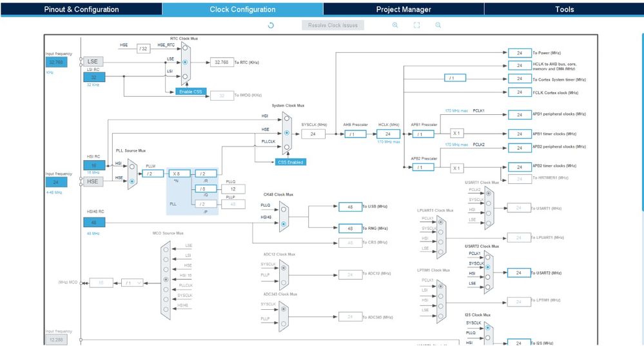Open the AHB Prescaler dropdown
644x346 pixels.
pos(355,134)
